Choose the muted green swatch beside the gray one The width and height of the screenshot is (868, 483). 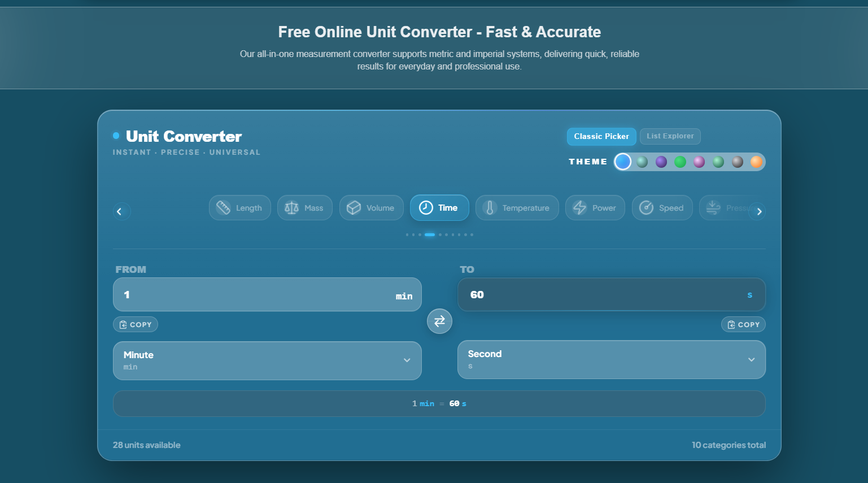pos(718,162)
